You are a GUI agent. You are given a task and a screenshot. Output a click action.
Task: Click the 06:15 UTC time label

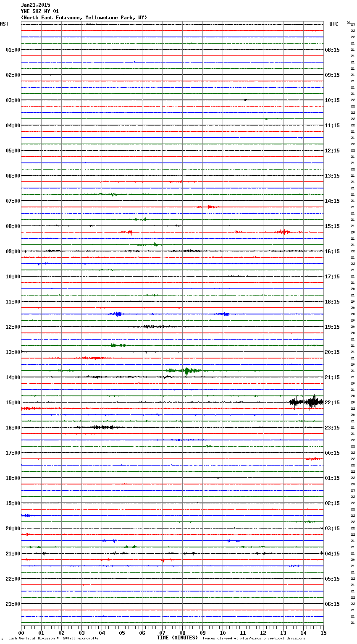click(x=332, y=604)
